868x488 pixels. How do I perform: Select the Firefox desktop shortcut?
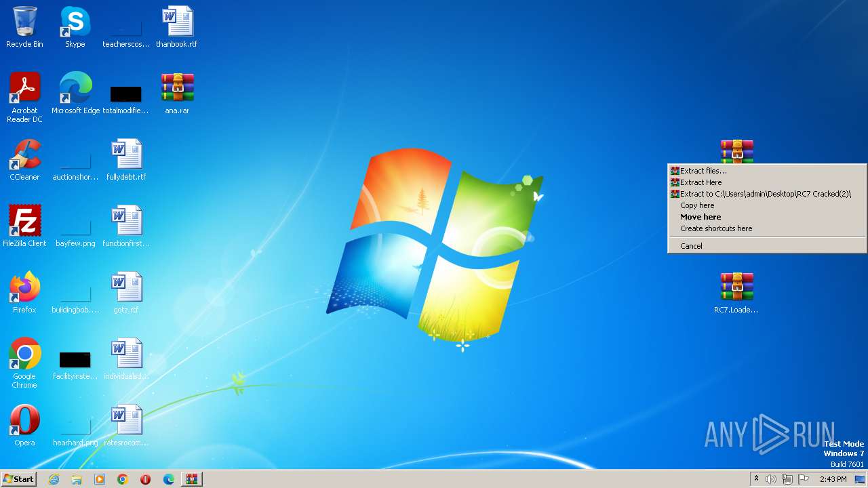24,293
